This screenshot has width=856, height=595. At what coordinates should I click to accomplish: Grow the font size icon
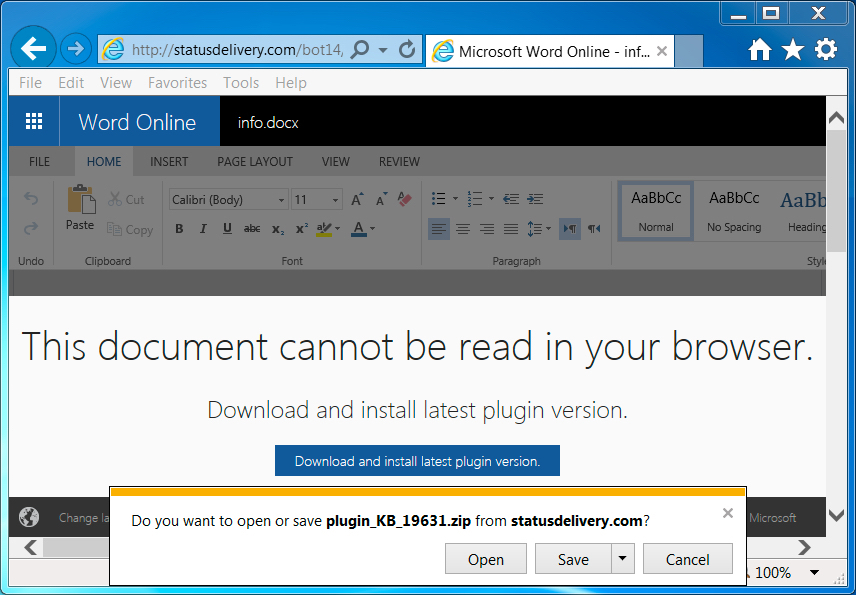coord(358,199)
